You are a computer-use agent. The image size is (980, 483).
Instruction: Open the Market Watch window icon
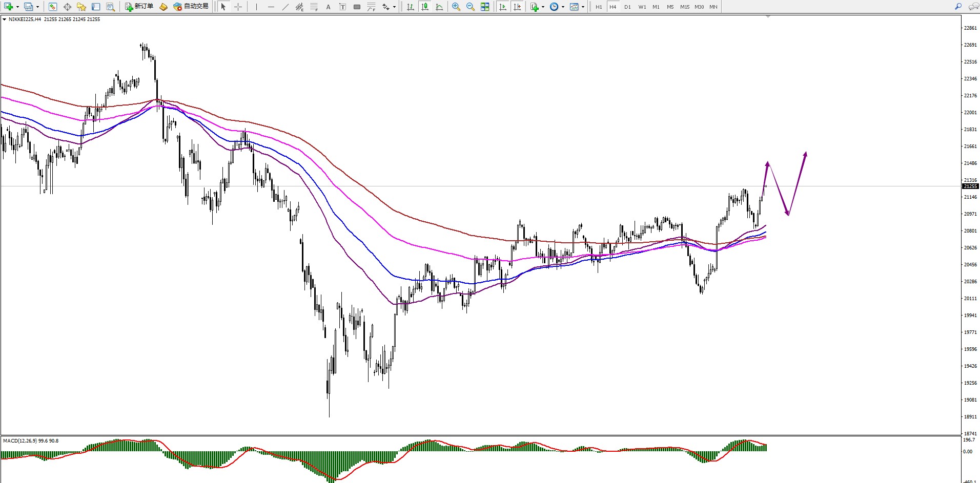point(52,7)
